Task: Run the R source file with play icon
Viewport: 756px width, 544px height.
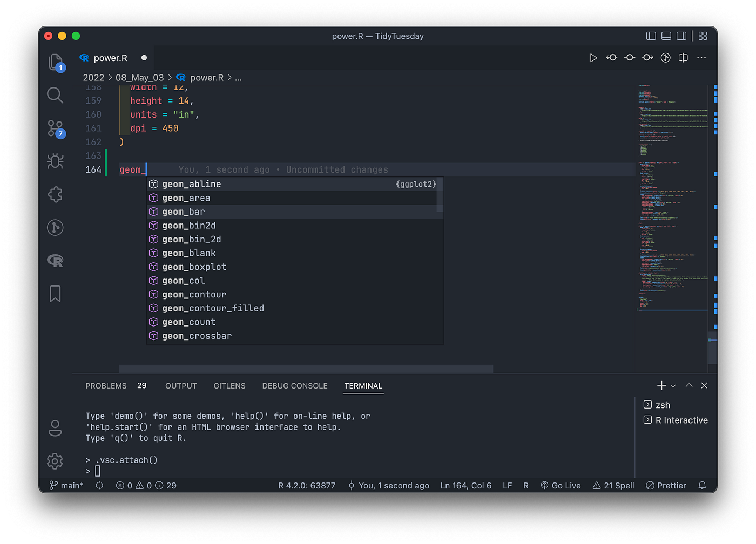Action: [x=593, y=58]
